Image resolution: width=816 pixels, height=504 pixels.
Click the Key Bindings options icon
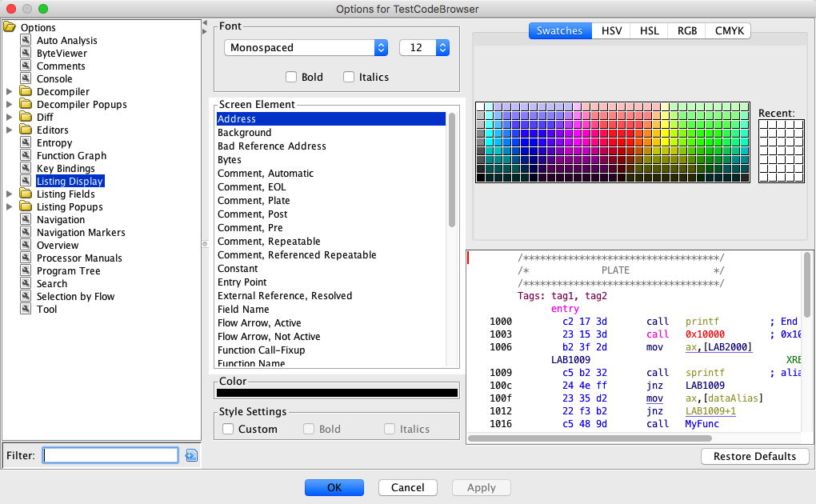(x=26, y=169)
